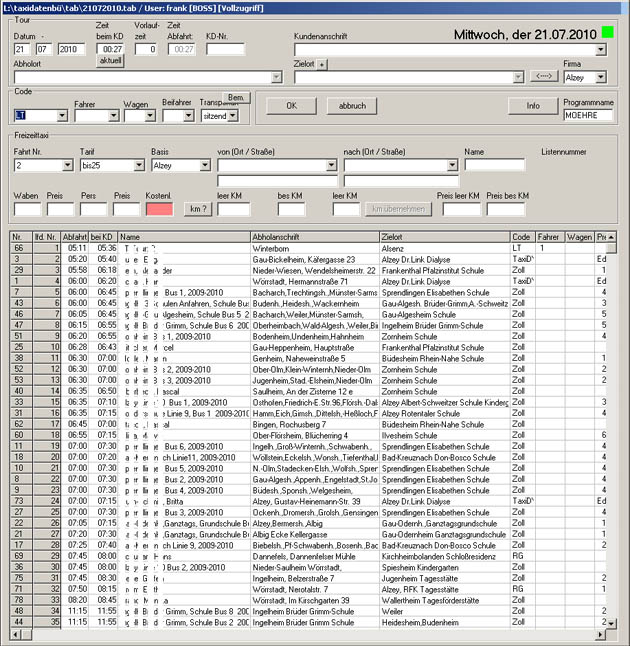630x646 pixels.
Task: Click the green status indicator square
Action: point(609,33)
